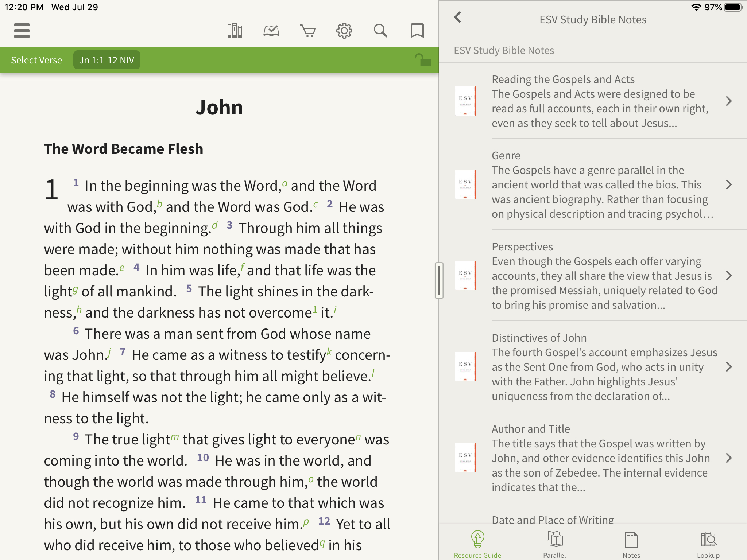
Task: Open the Search tool
Action: coord(382,30)
